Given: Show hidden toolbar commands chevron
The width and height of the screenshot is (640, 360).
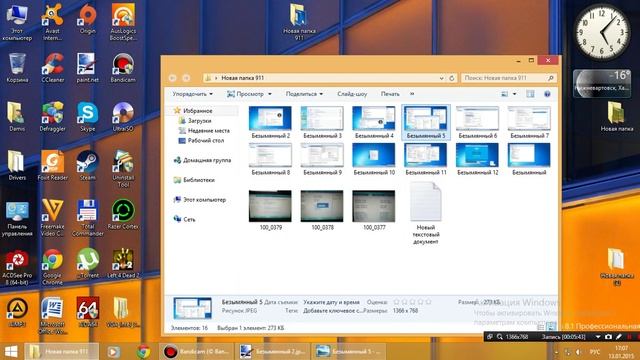Looking at the screenshot, I should coord(412,94).
